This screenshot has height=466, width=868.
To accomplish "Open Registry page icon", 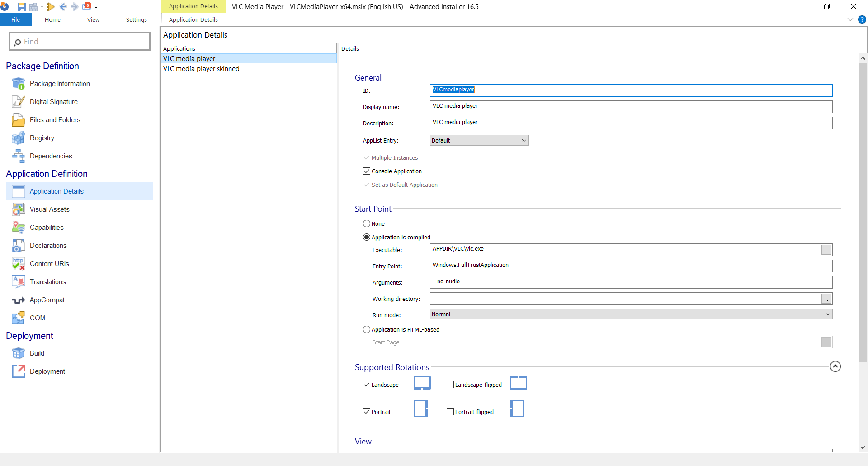I will [18, 138].
